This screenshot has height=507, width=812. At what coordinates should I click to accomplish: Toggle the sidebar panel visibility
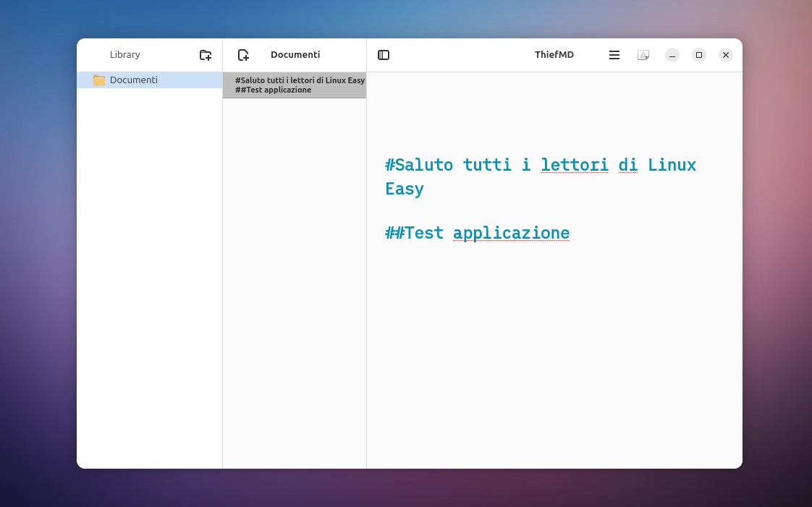(384, 55)
